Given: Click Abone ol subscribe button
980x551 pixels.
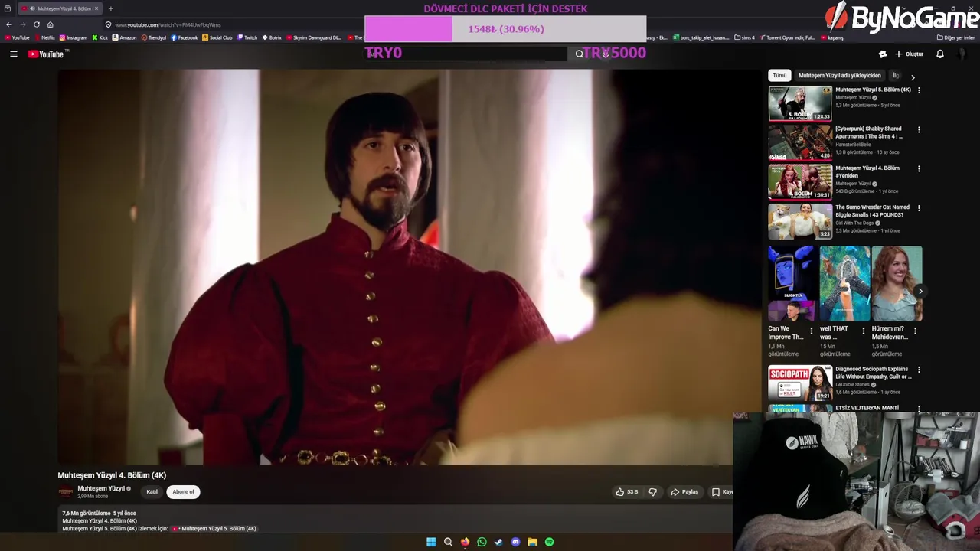Looking at the screenshot, I should pyautogui.click(x=183, y=492).
